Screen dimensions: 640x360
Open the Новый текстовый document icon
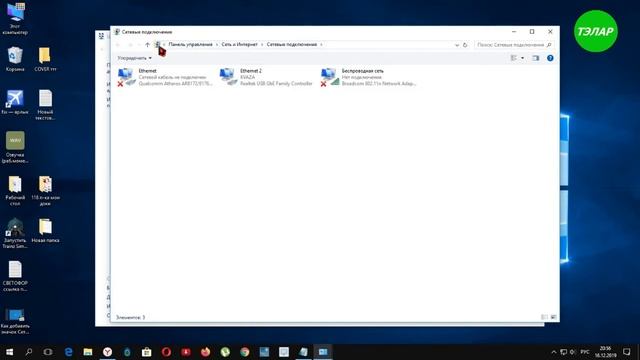point(45,104)
